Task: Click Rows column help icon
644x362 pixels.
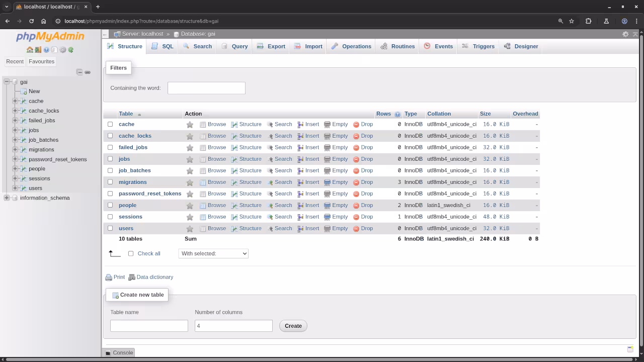Action: click(x=397, y=114)
